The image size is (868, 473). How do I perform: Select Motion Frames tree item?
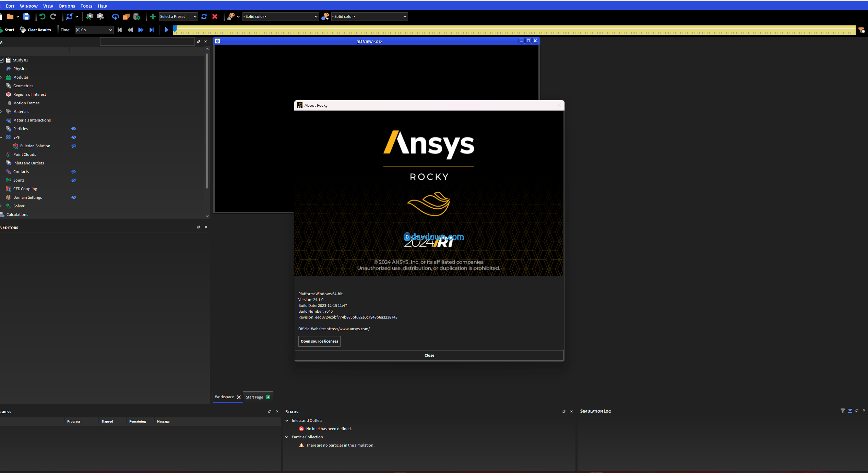click(26, 103)
